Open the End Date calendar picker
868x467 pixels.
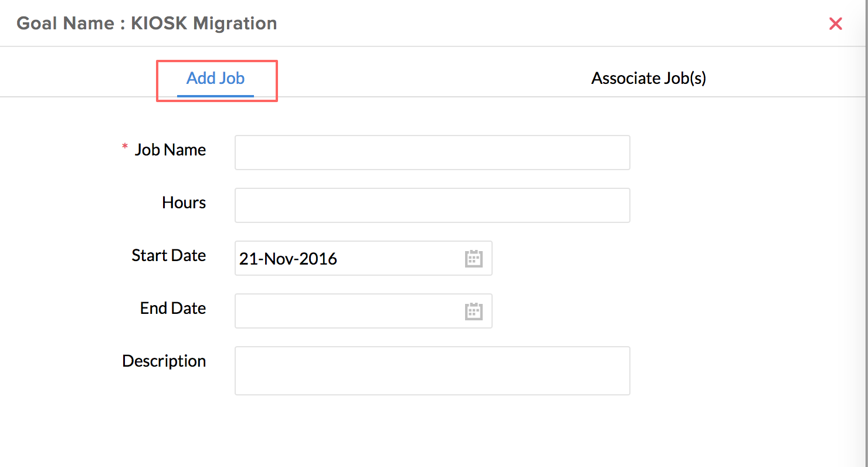[x=473, y=312]
